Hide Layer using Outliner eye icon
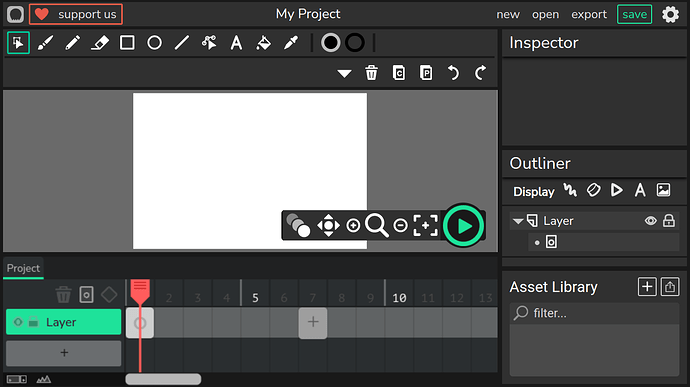 pyautogui.click(x=650, y=221)
